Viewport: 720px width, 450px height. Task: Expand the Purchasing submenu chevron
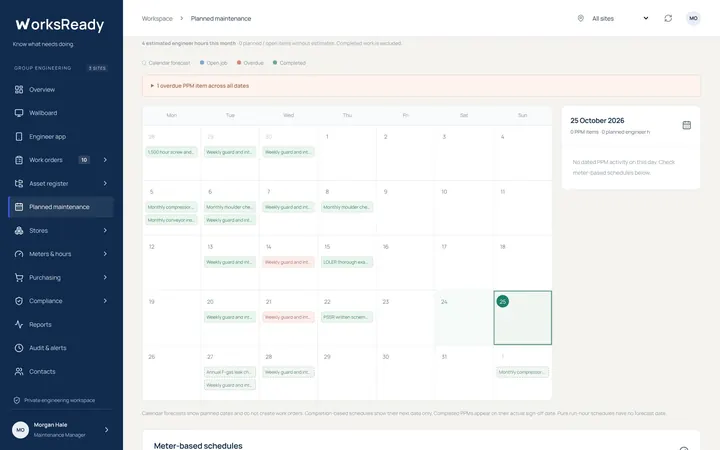pos(105,277)
